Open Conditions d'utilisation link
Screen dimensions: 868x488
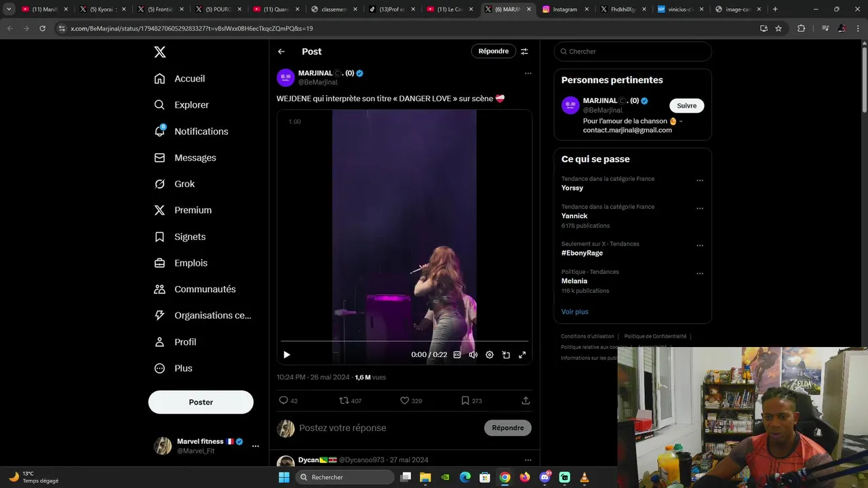pyautogui.click(x=587, y=336)
